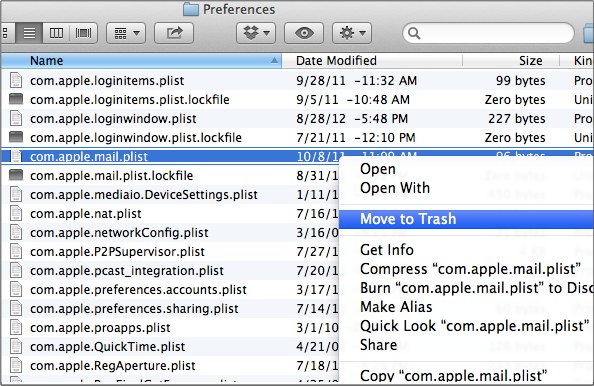Switch to column view icon

coord(56,33)
